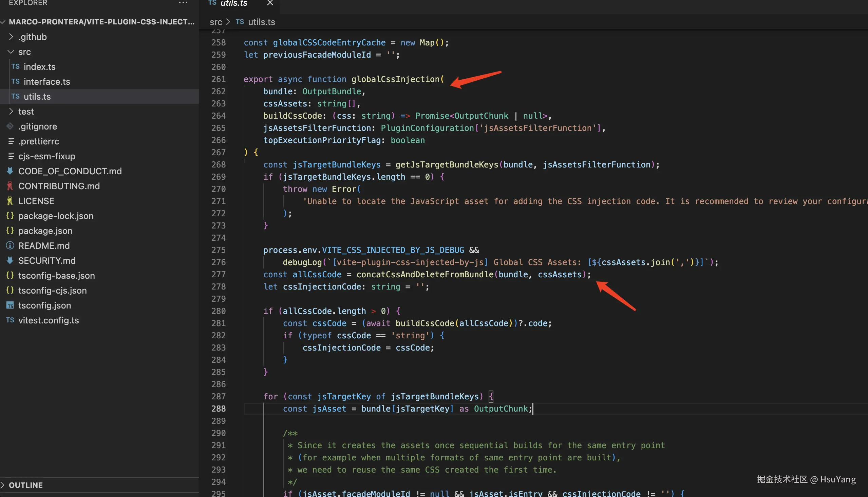Select the utils.ts editor tab

[x=234, y=3]
